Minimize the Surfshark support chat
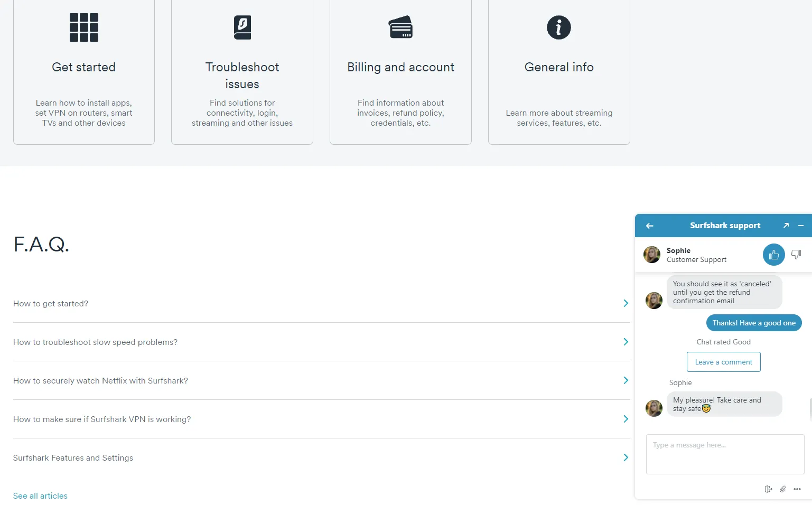This screenshot has width=812, height=505. tap(801, 226)
